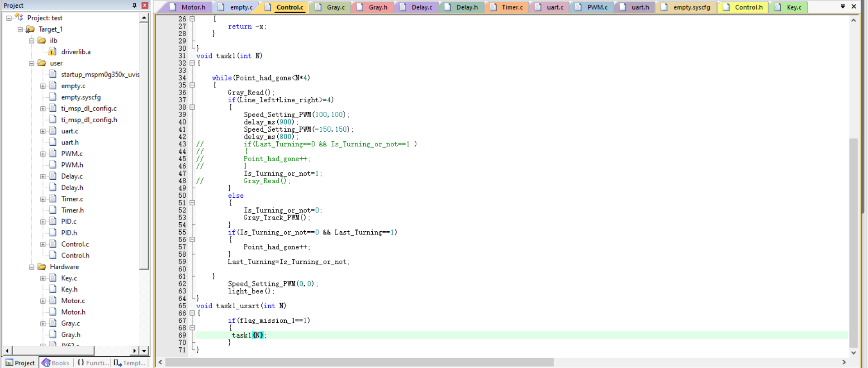Fold the else block at line 51
Image resolution: width=868 pixels, height=368 pixels.
click(192, 203)
